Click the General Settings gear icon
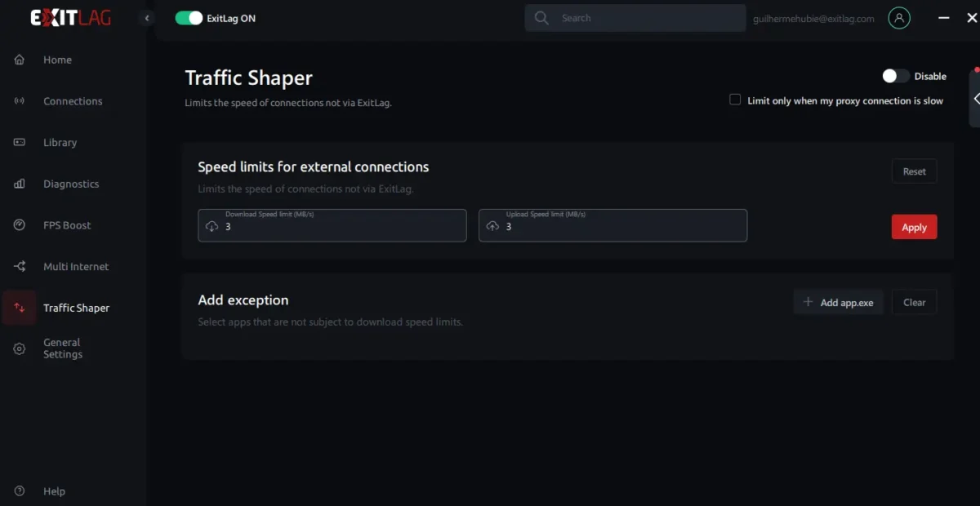Viewport: 980px width, 506px height. pos(20,348)
